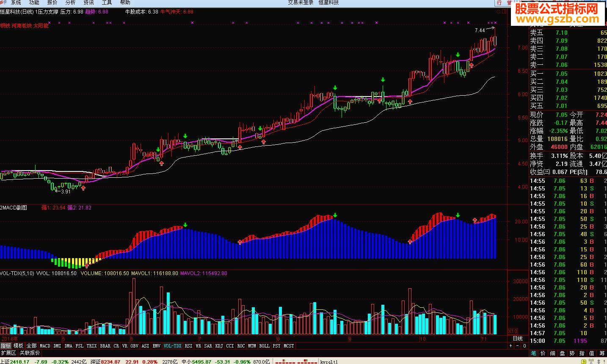607x364 pixels.
Task: Click the 深证 index value 8234.87
Action: [x=110, y=361]
